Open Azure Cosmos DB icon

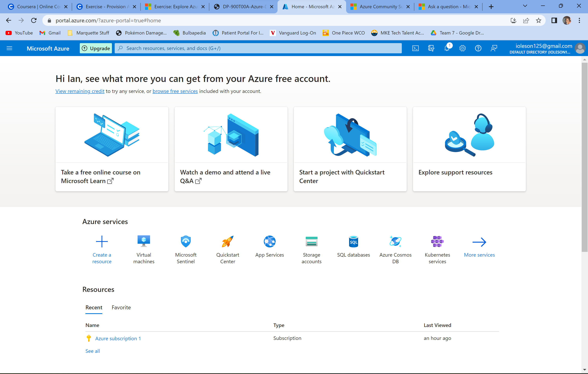[395, 241]
